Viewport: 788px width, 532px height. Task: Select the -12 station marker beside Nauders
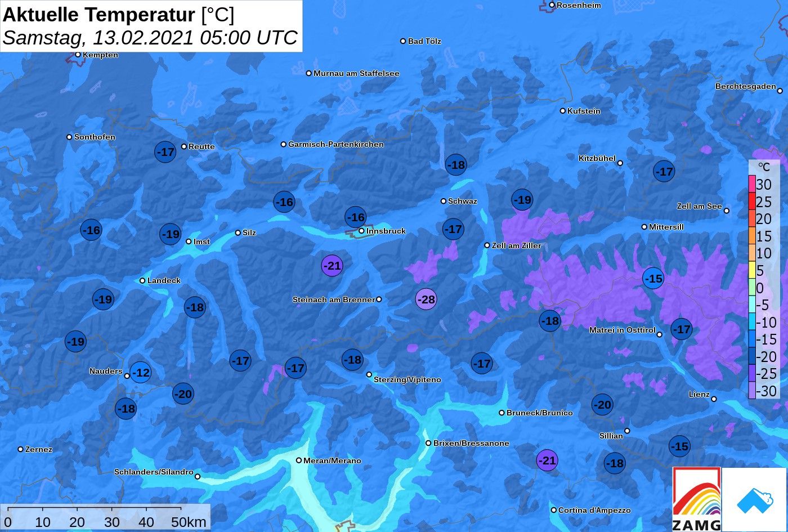[x=141, y=372]
